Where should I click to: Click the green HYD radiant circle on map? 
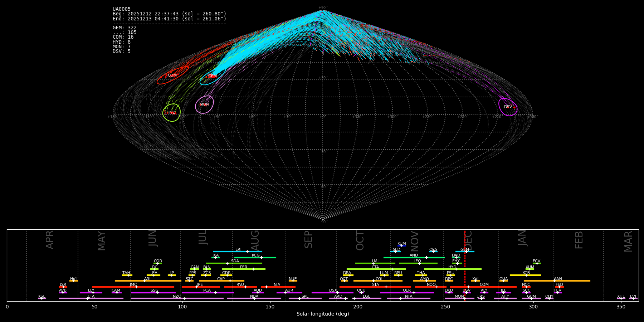tap(171, 113)
